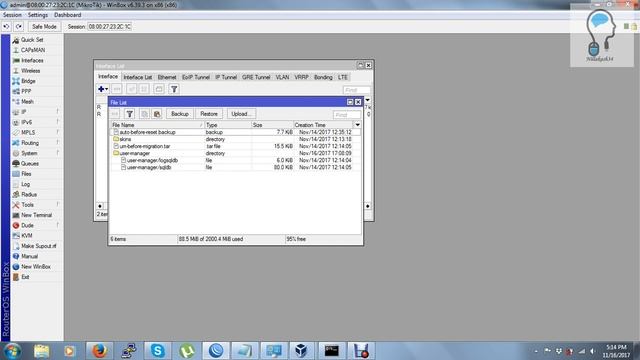This screenshot has height=360, width=640.
Task: Expand the IPv6 submenu
Action: pyautogui.click(x=27, y=122)
